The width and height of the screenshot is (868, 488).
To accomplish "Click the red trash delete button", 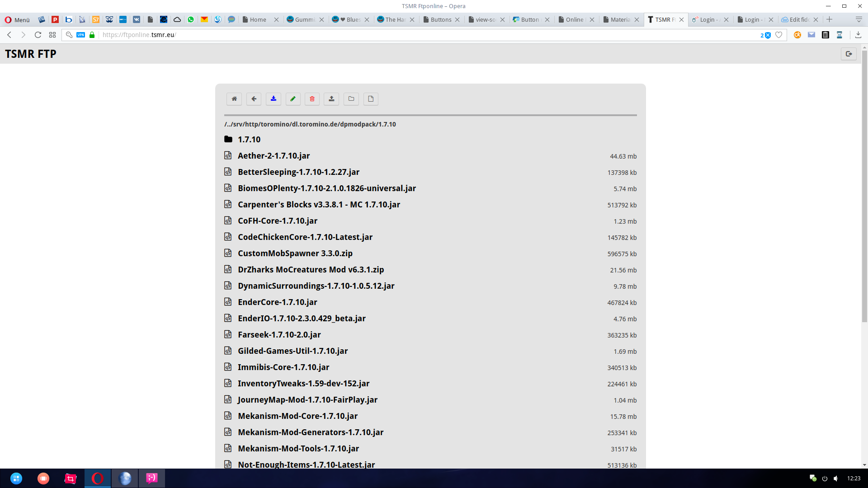I will (312, 99).
